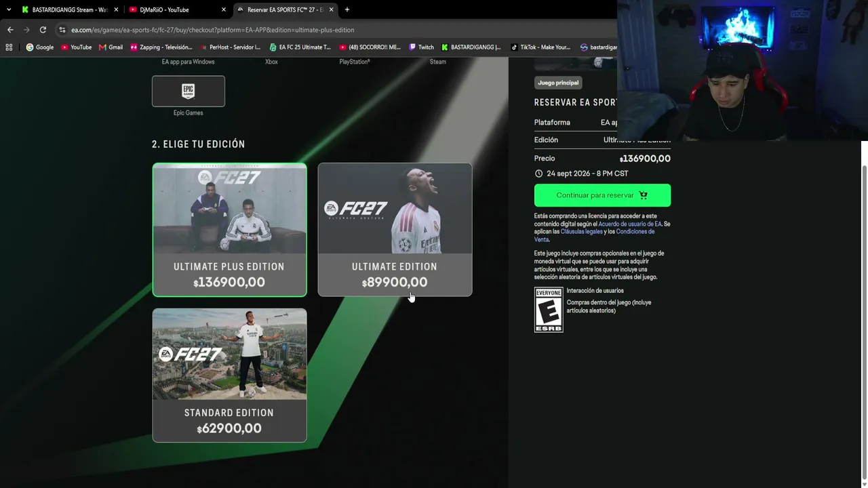The image size is (868, 488).
Task: Click the Edición row label
Action: point(546,140)
